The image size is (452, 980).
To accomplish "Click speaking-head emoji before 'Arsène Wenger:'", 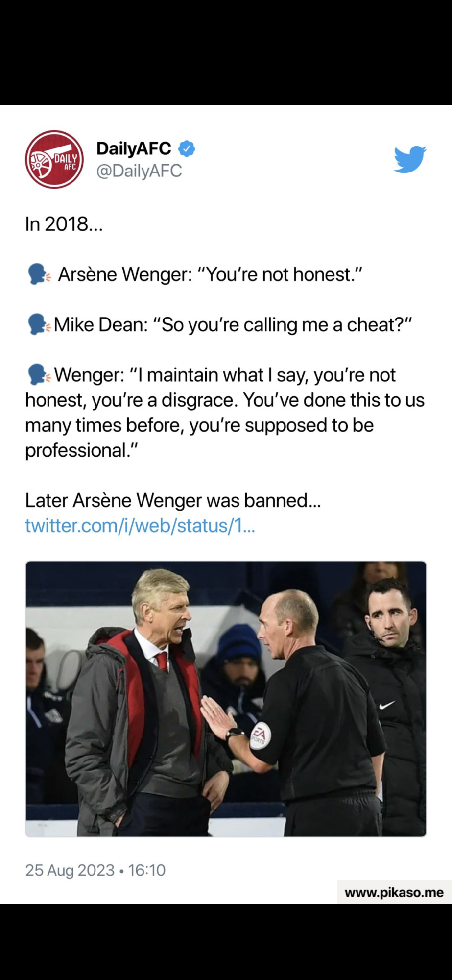I will (x=39, y=274).
